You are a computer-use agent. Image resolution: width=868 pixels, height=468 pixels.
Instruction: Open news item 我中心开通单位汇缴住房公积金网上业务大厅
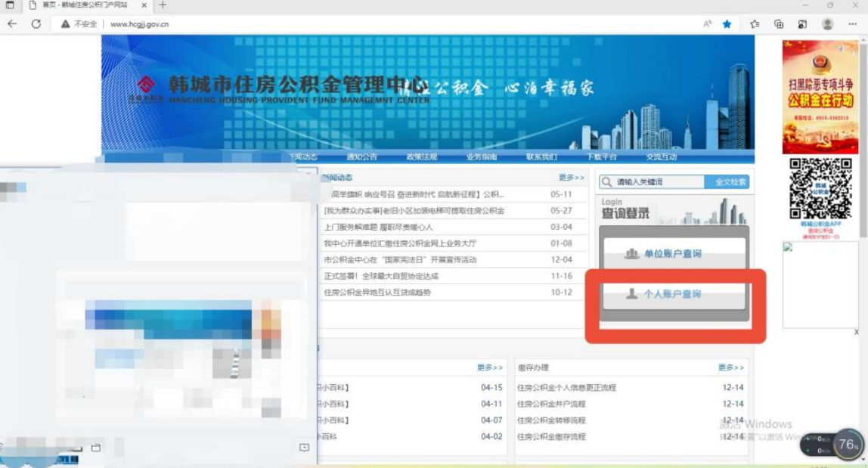[x=400, y=243]
